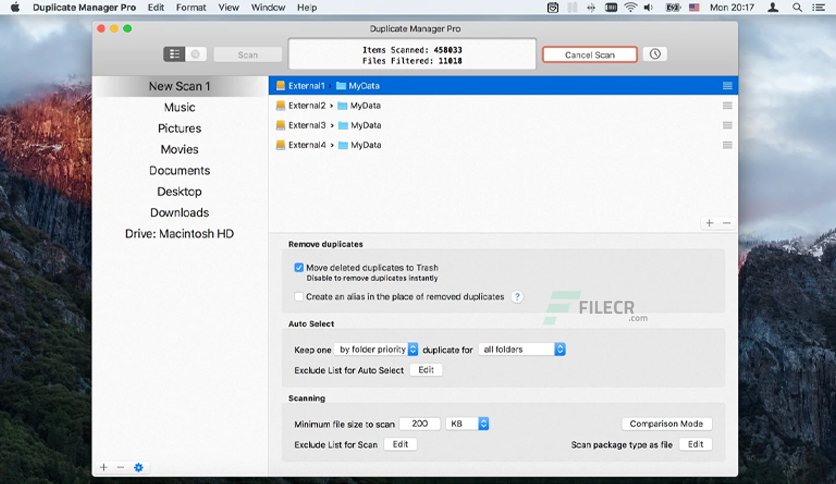Select Music in sidebar
Screen dimensions: 836x484
pyautogui.click(x=180, y=107)
